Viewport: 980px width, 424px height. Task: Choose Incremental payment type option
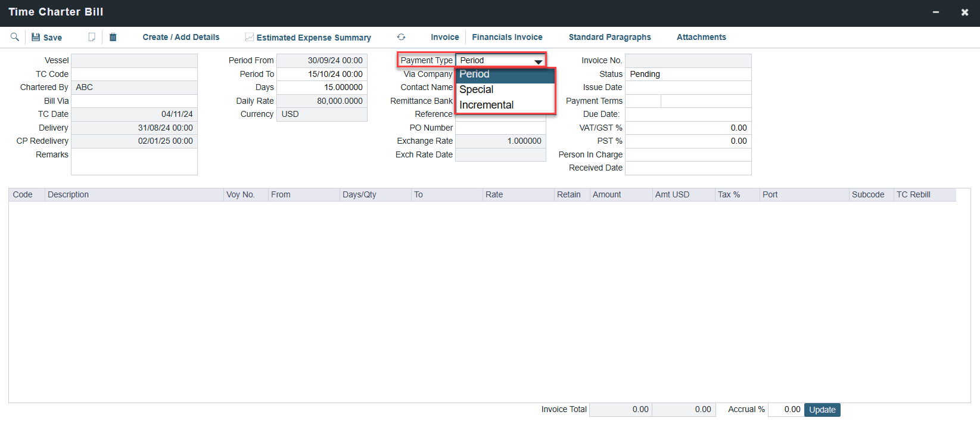pyautogui.click(x=486, y=105)
